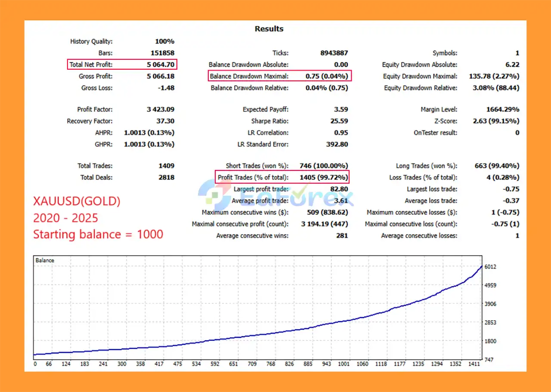The width and height of the screenshot is (551, 392).
Task: Click the balance curve's peak at right end
Action: pyautogui.click(x=481, y=266)
